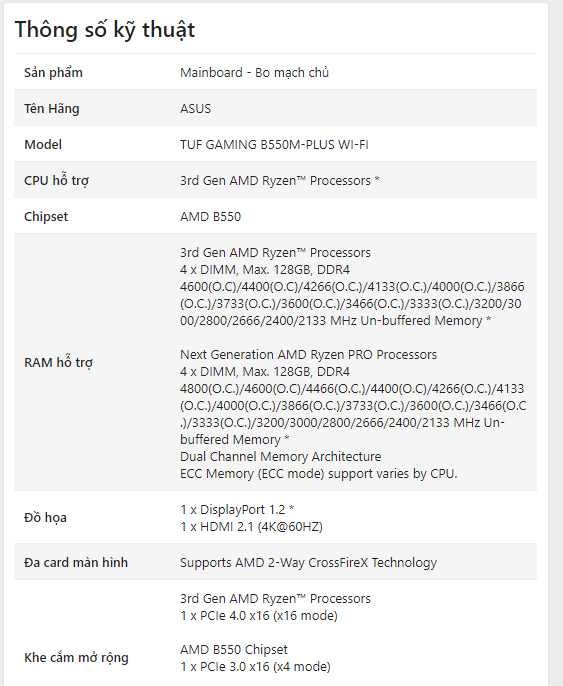
Task: Click the 'CPU hỗ trợ' label
Action: tap(56, 181)
